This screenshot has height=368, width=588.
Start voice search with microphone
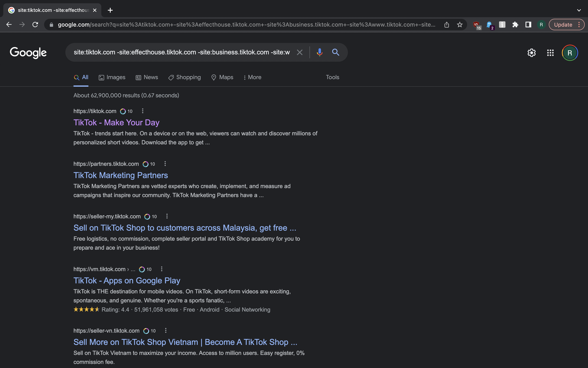pyautogui.click(x=320, y=52)
